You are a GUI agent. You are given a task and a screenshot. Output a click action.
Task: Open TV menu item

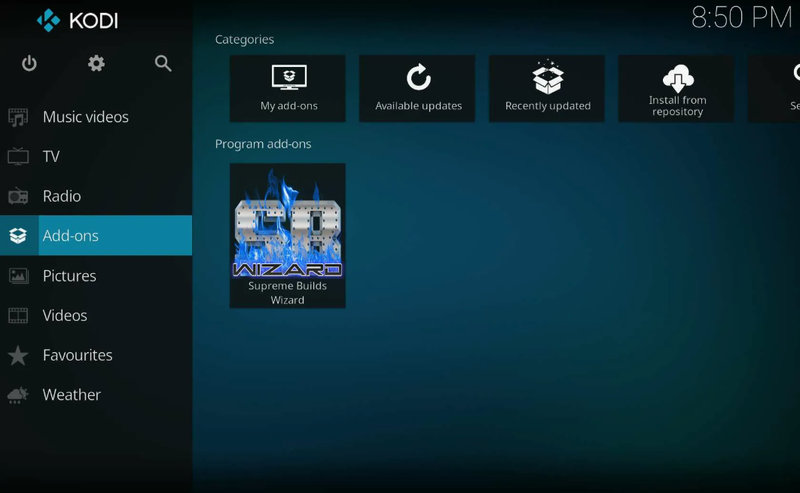click(96, 156)
